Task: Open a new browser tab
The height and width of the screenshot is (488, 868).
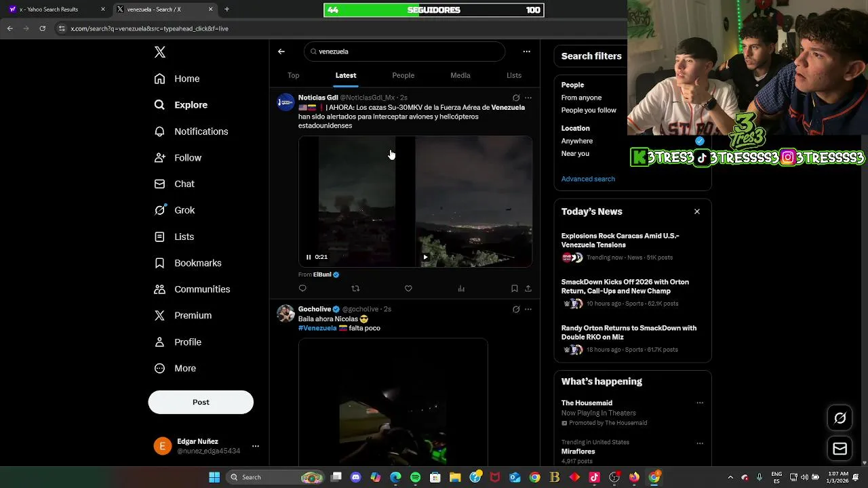Action: tap(226, 9)
